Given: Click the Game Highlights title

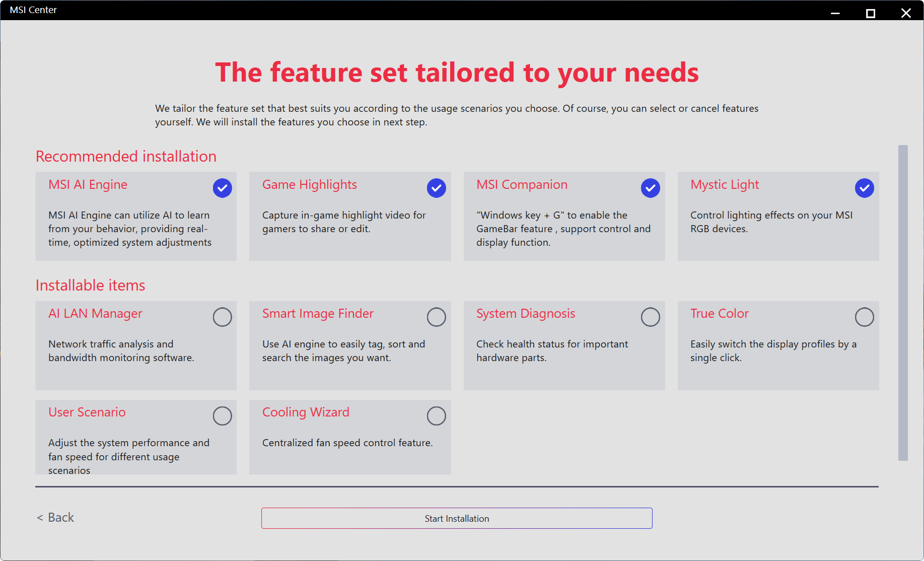Looking at the screenshot, I should tap(309, 184).
